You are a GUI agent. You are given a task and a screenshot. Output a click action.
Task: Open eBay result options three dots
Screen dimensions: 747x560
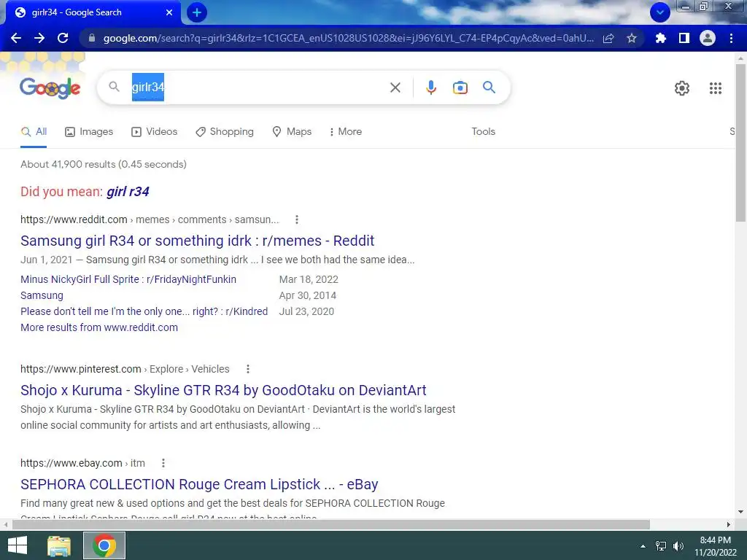pos(163,463)
